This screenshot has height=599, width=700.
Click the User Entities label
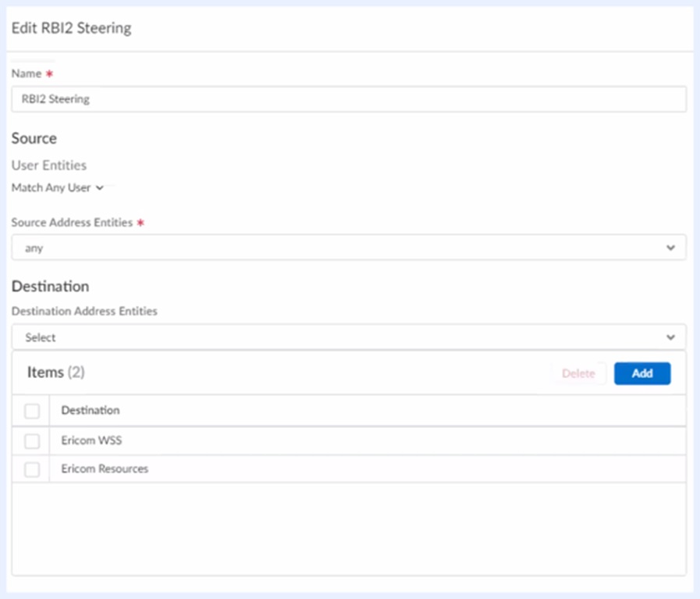(48, 166)
